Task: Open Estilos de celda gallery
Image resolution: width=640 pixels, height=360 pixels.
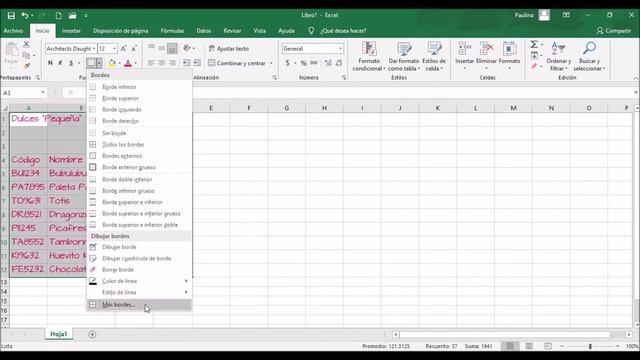Action: point(434,56)
